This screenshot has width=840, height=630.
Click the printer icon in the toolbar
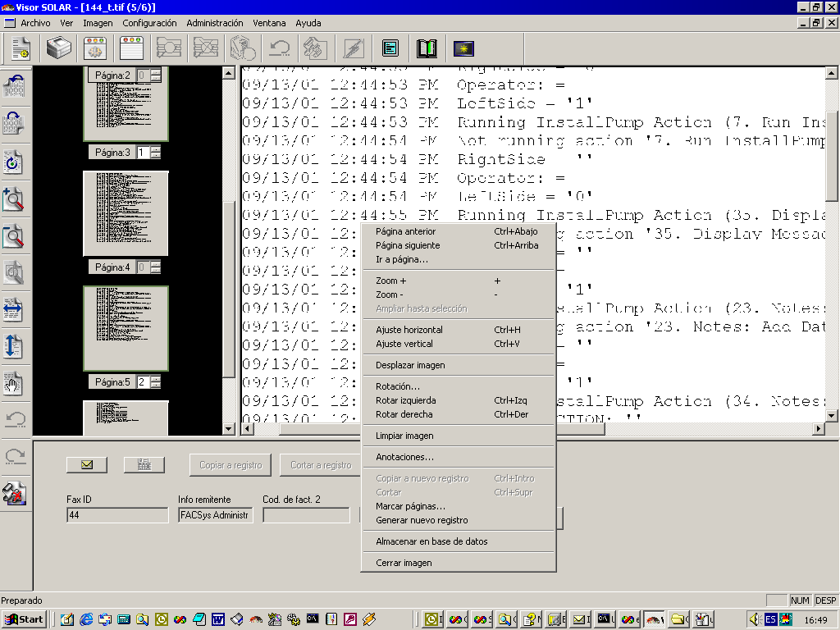click(59, 48)
